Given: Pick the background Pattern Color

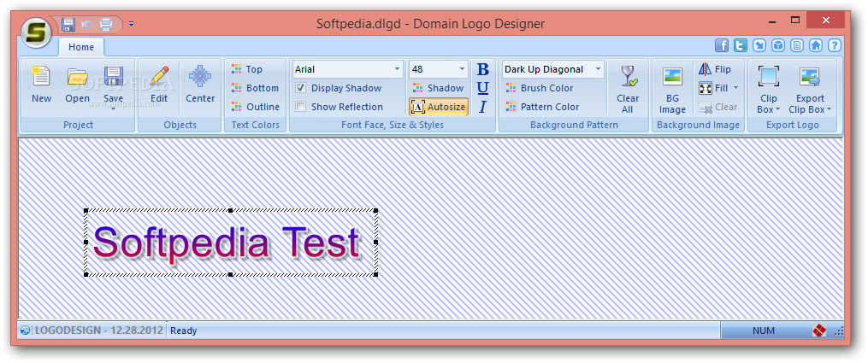Looking at the screenshot, I should [543, 107].
